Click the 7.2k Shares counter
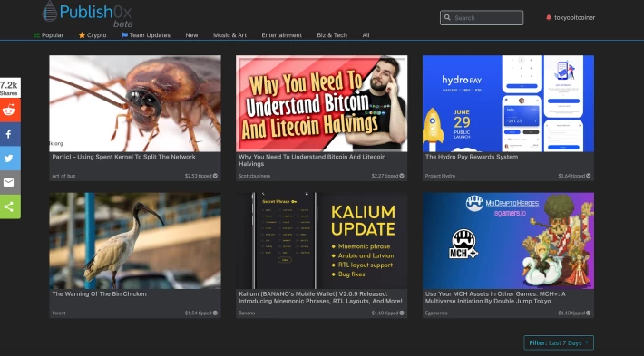The image size is (644, 356). (x=9, y=88)
